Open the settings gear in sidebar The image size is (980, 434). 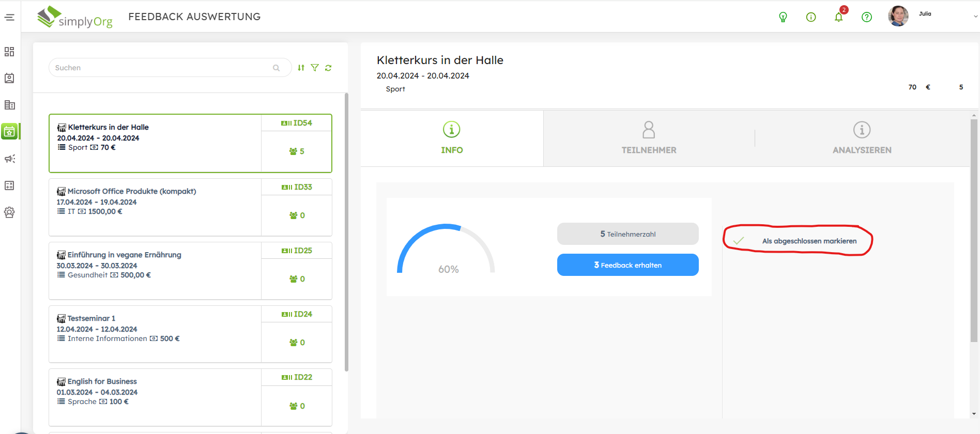9,212
